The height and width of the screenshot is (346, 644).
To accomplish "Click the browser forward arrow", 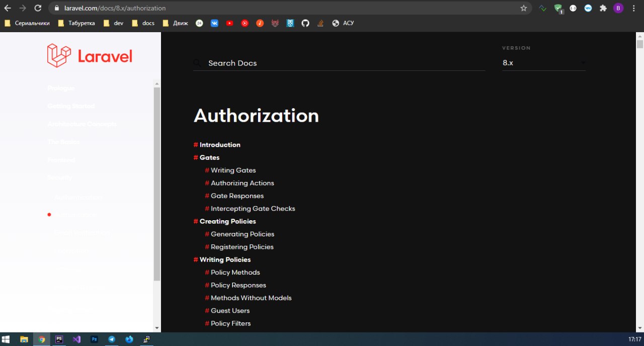I will coord(23,8).
